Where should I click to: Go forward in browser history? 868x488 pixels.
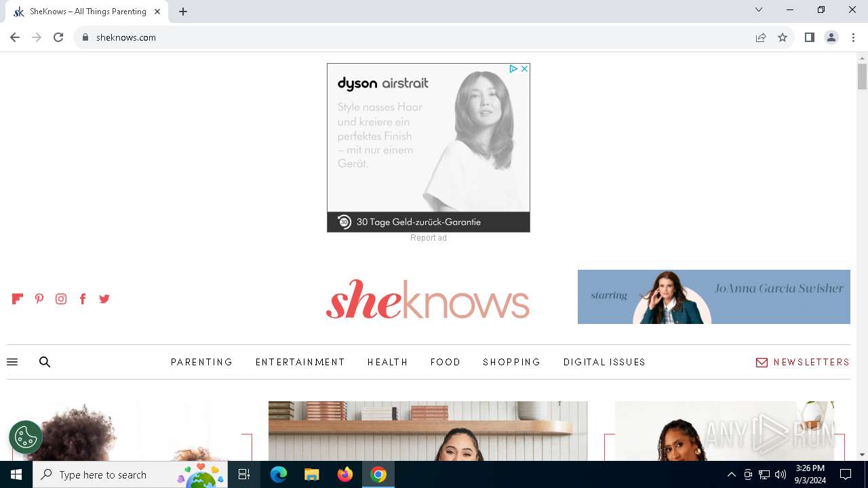[37, 37]
